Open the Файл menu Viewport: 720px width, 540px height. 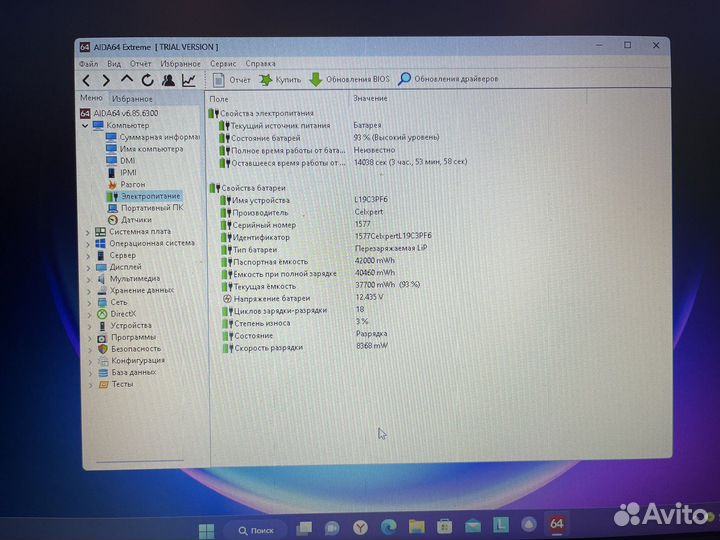click(89, 64)
